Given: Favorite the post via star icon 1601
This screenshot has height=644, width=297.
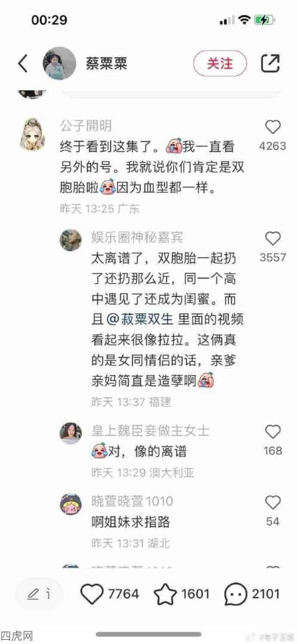Looking at the screenshot, I should pyautogui.click(x=166, y=594).
